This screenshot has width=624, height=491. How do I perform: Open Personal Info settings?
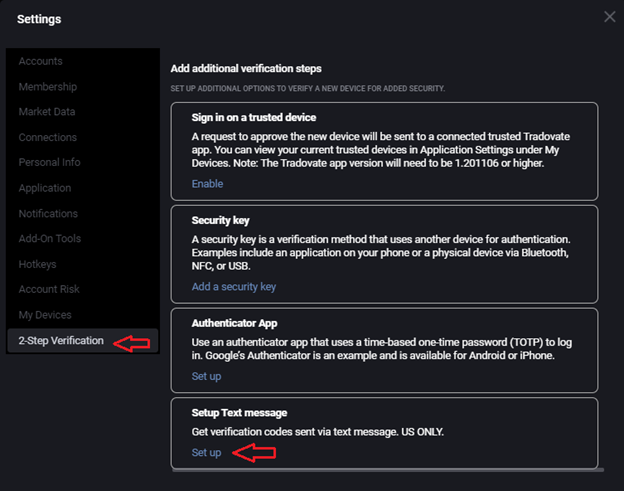(x=49, y=162)
